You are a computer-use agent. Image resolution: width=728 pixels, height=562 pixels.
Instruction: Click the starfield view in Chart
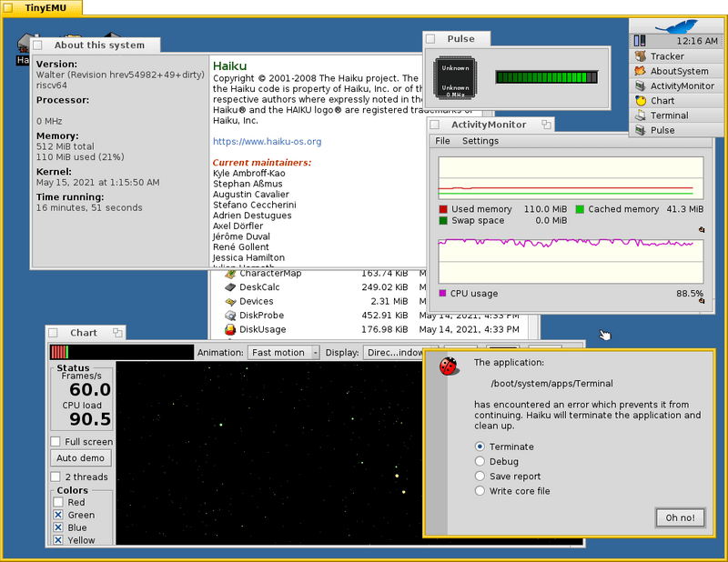[x=269, y=453]
